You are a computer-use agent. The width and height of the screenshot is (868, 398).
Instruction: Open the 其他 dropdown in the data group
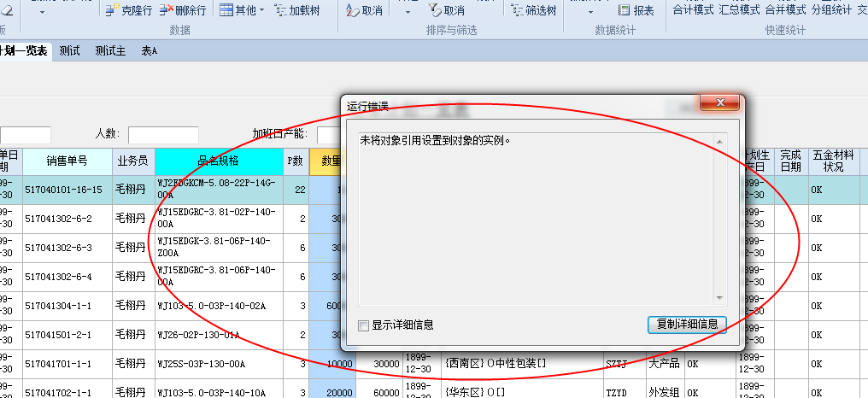tap(242, 10)
